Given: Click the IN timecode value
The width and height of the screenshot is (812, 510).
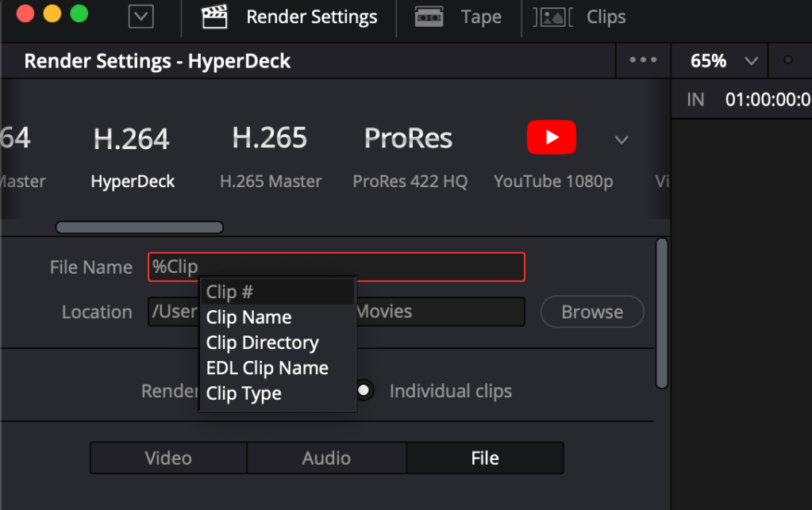Looking at the screenshot, I should point(768,99).
